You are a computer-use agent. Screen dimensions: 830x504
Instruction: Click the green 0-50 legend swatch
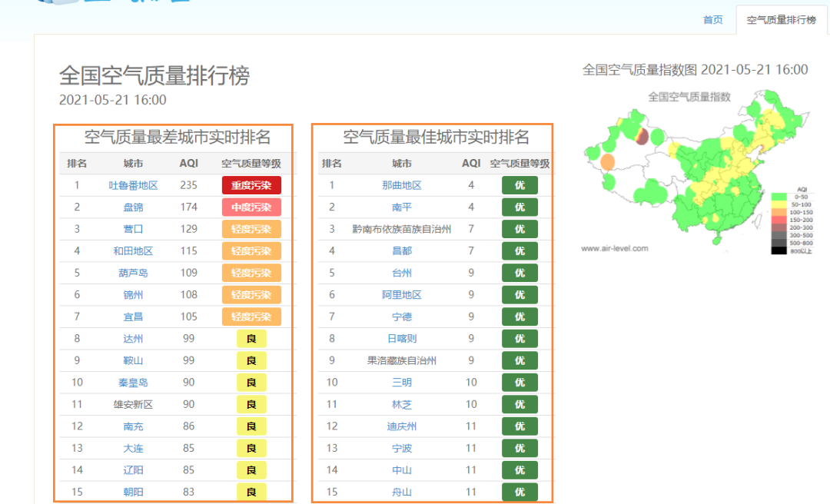click(x=779, y=197)
